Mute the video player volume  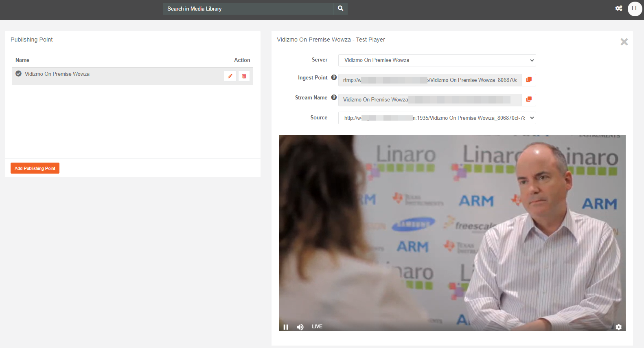(x=300, y=327)
